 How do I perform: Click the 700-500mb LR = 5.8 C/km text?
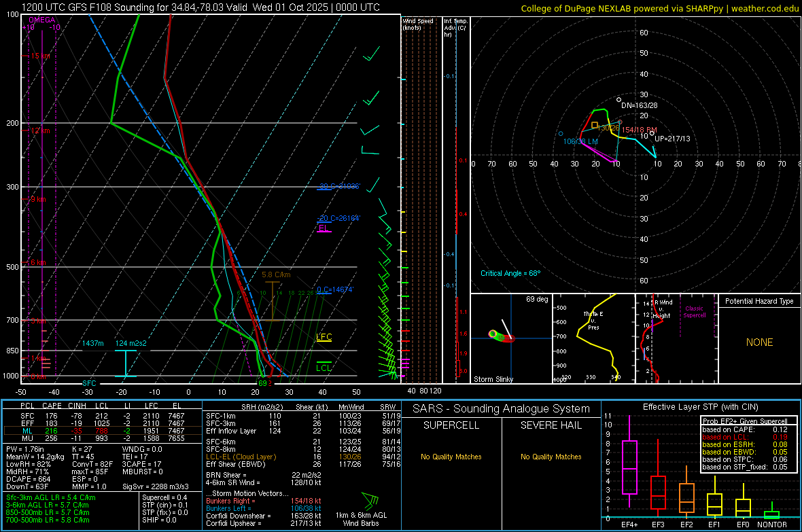[x=48, y=520]
